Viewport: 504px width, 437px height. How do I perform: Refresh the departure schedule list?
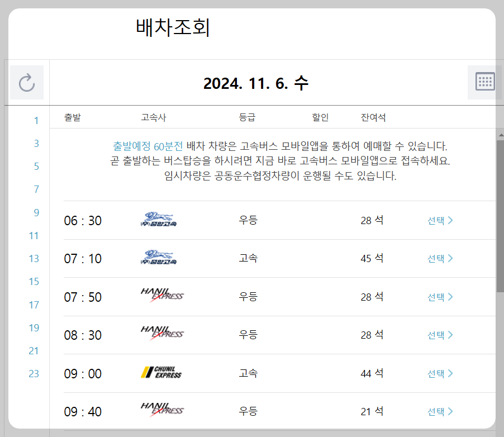pyautogui.click(x=27, y=82)
